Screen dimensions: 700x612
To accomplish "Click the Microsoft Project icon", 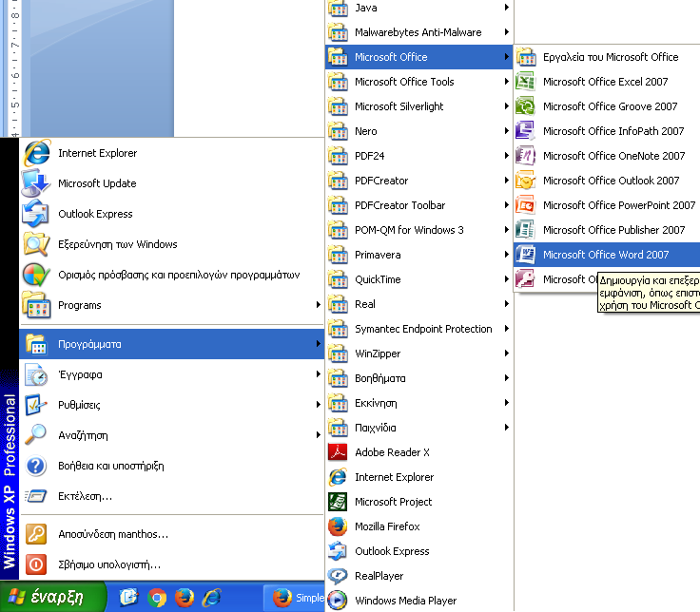I will point(338,502).
